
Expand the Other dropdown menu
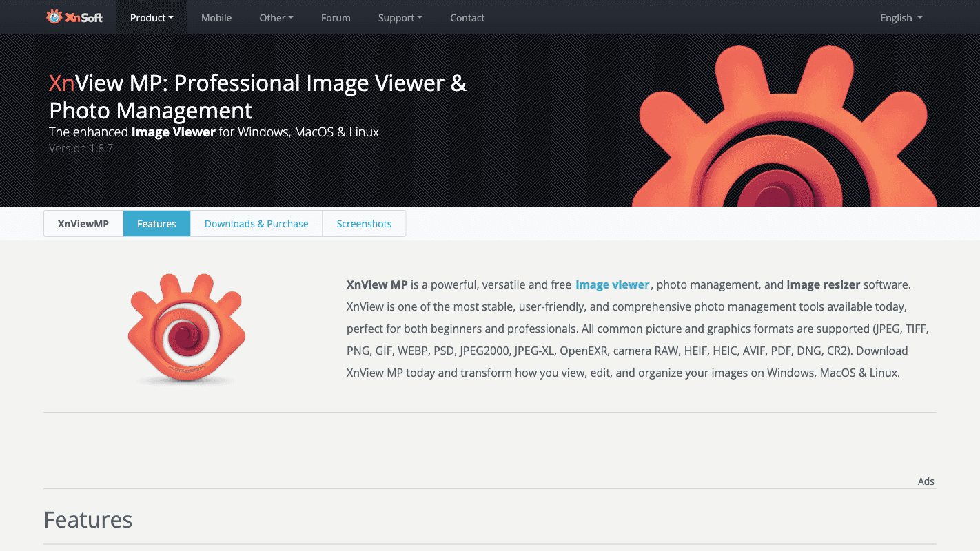276,18
